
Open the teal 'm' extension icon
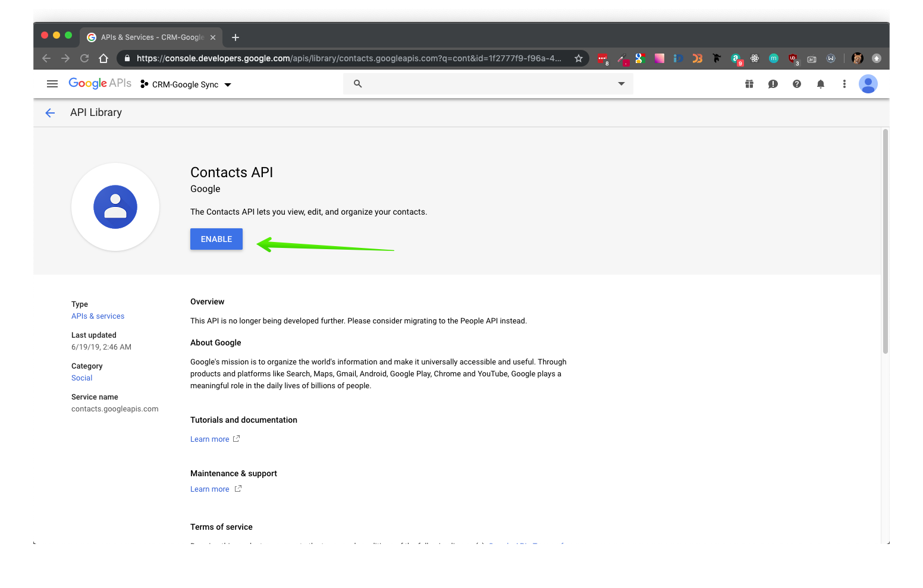pos(774,58)
